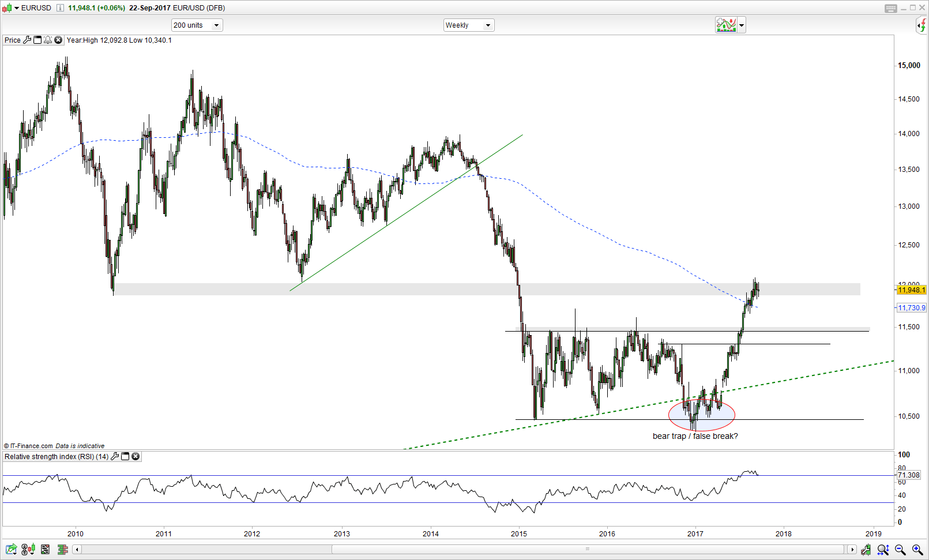Viewport: 929px width, 560px height.
Task: Select the add indicator icon above the chart
Action: tap(725, 25)
